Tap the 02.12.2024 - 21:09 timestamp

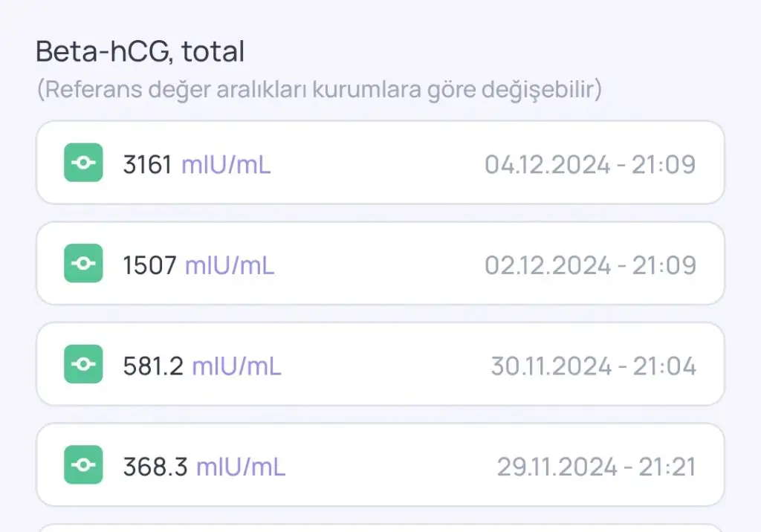click(x=590, y=265)
